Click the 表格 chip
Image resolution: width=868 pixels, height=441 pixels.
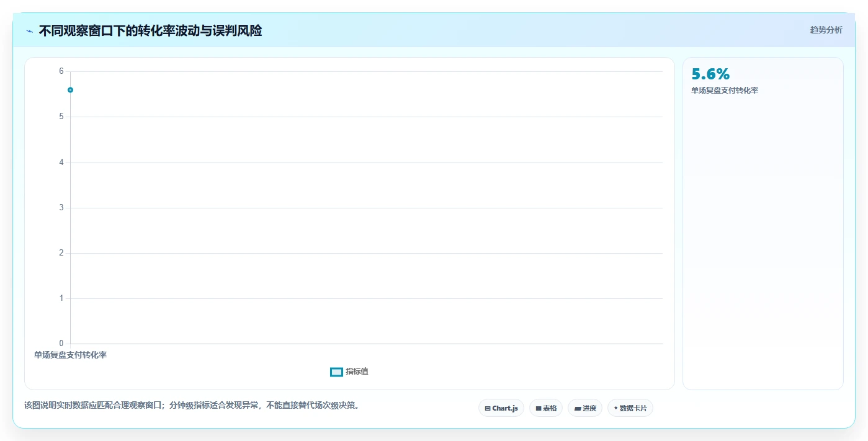[546, 408]
